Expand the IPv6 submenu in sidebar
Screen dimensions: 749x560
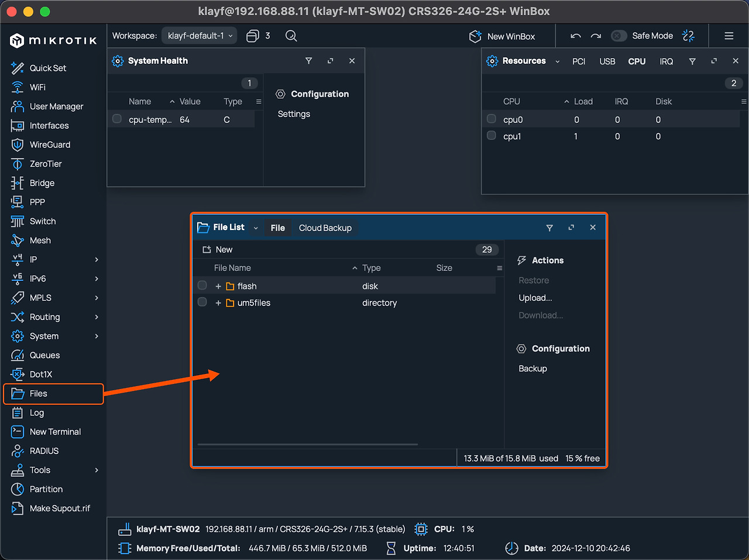point(97,279)
